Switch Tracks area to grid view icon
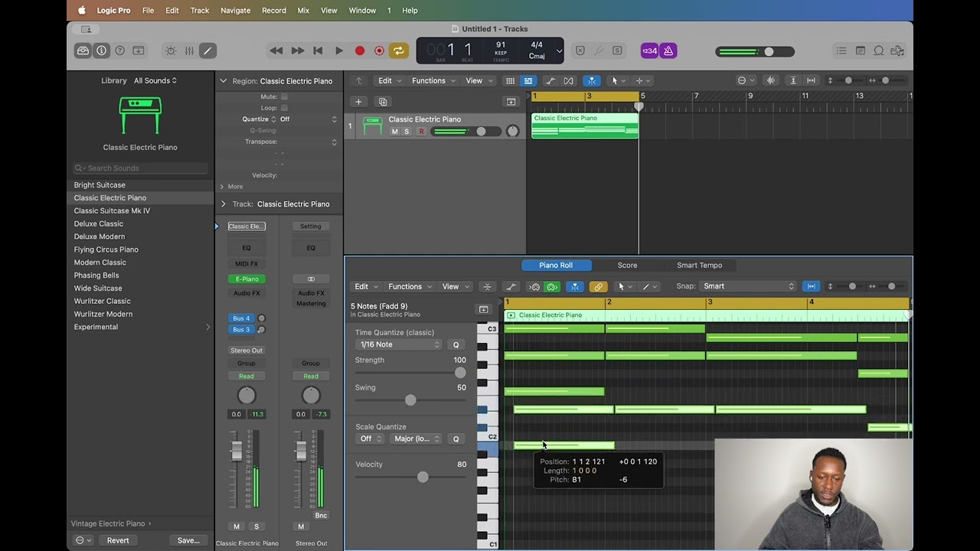The image size is (980, 551). [x=510, y=80]
